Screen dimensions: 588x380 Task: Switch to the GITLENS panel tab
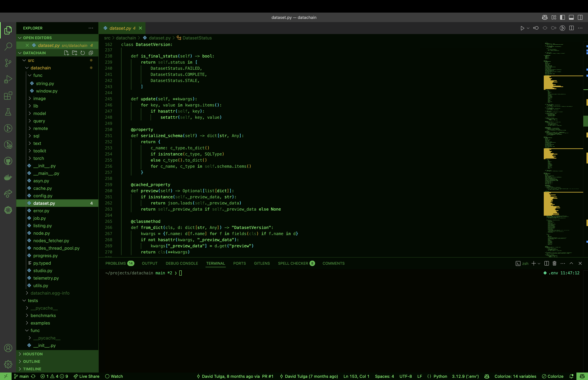262,263
